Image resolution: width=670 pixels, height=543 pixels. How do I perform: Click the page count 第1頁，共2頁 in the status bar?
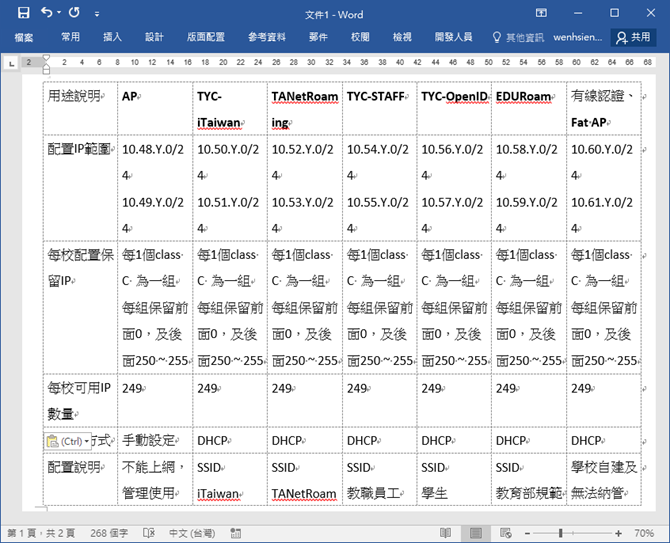click(x=41, y=533)
